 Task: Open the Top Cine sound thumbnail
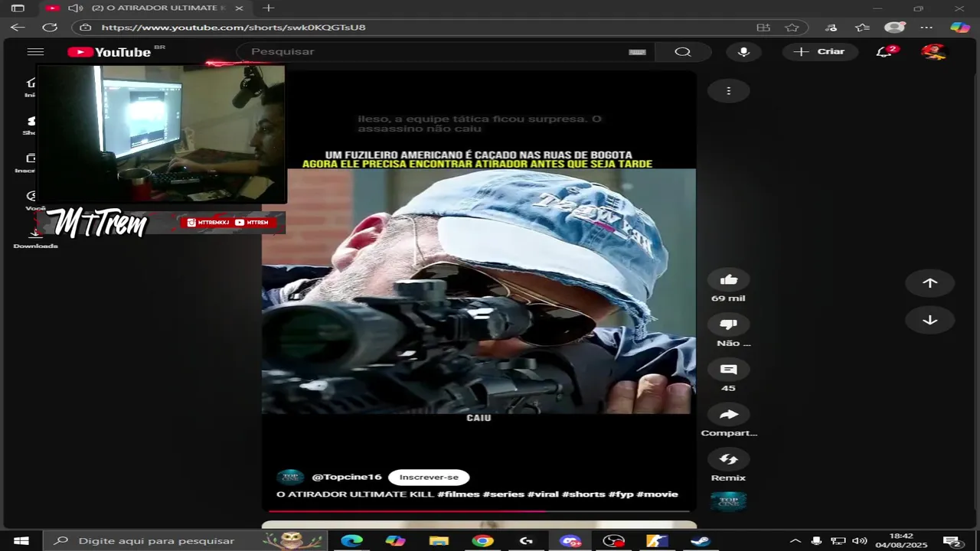pos(728,501)
